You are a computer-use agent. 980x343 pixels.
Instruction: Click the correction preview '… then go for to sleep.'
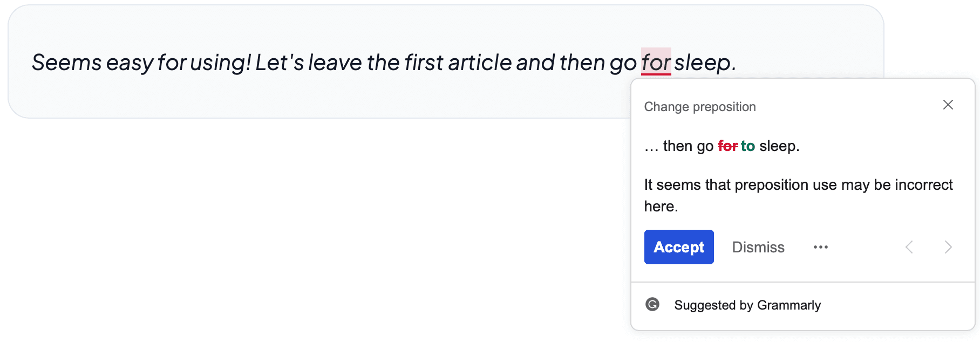pos(721,146)
